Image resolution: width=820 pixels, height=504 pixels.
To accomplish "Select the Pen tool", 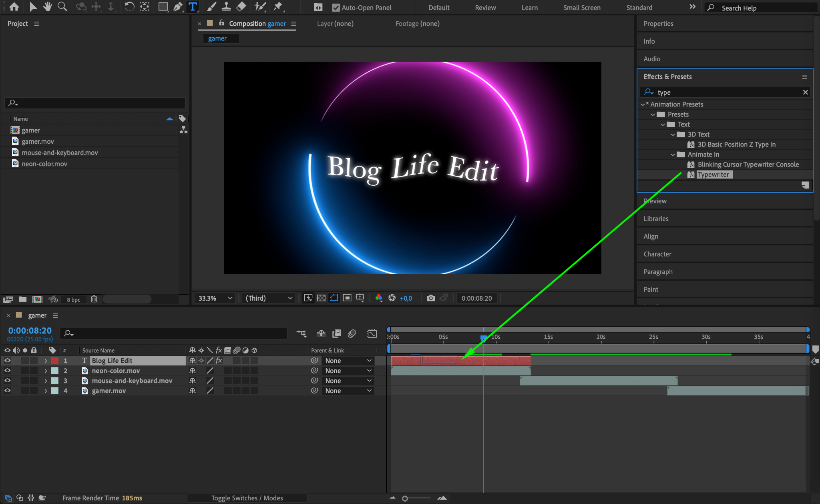I will (x=178, y=7).
